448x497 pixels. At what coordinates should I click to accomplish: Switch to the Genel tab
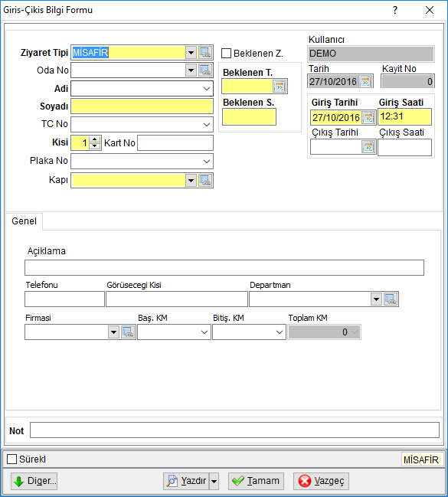pos(24,221)
